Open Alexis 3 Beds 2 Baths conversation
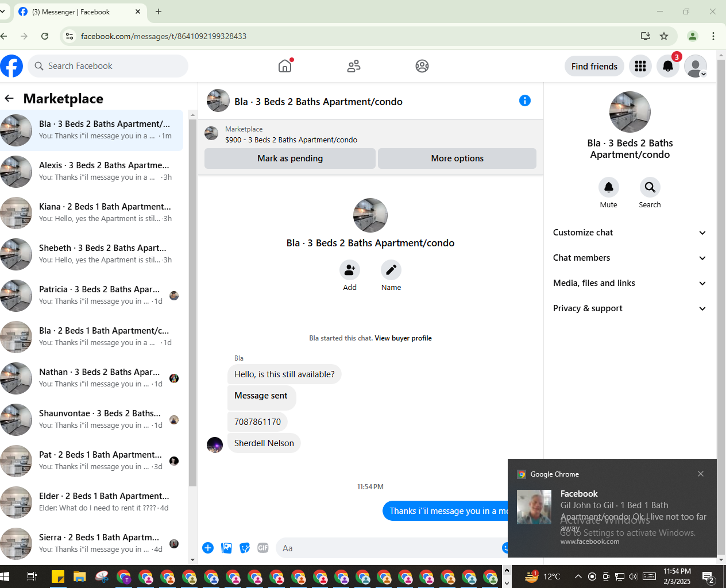 pos(92,171)
